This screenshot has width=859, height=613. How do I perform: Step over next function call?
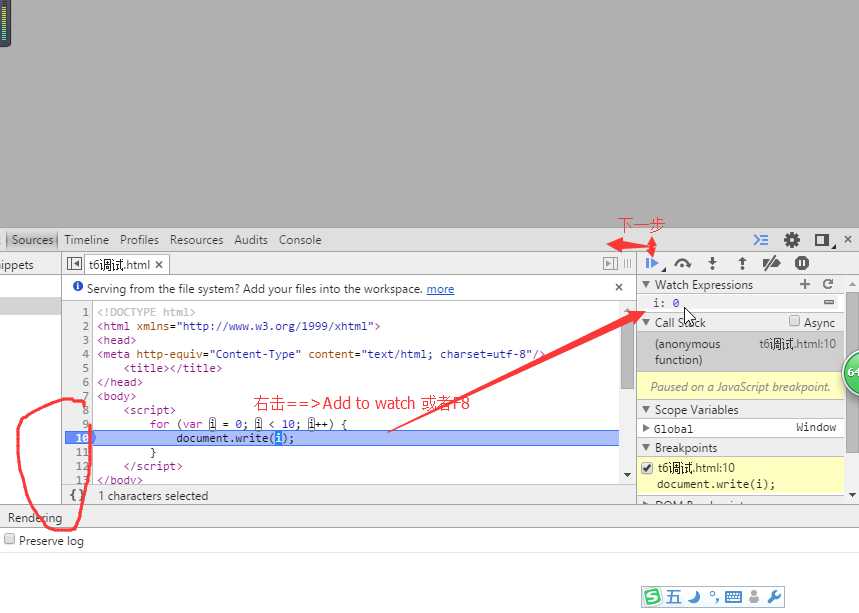tap(682, 263)
